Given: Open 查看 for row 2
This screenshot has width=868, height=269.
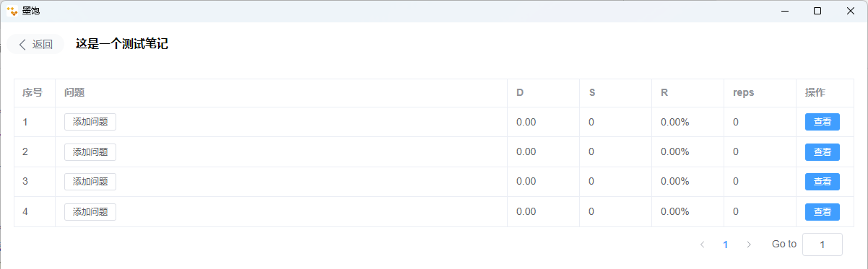Looking at the screenshot, I should point(823,152).
